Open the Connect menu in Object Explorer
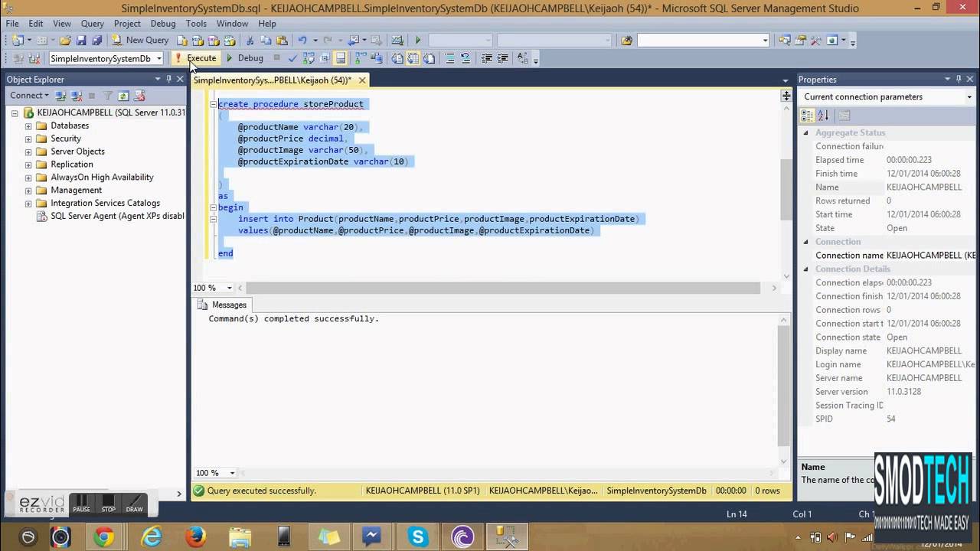 pyautogui.click(x=29, y=96)
